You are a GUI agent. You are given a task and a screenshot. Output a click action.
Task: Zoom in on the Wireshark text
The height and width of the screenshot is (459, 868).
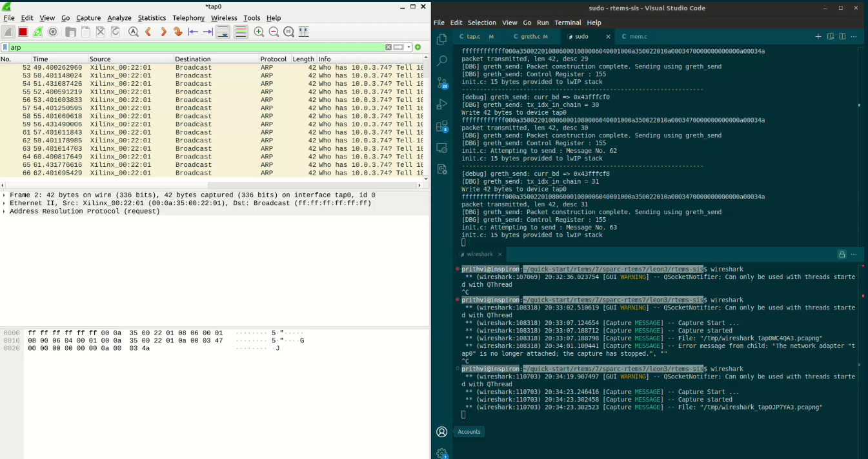pyautogui.click(x=259, y=32)
